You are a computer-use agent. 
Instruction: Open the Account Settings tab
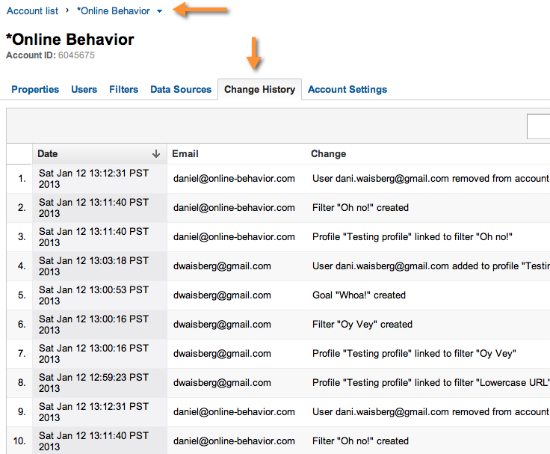(347, 89)
